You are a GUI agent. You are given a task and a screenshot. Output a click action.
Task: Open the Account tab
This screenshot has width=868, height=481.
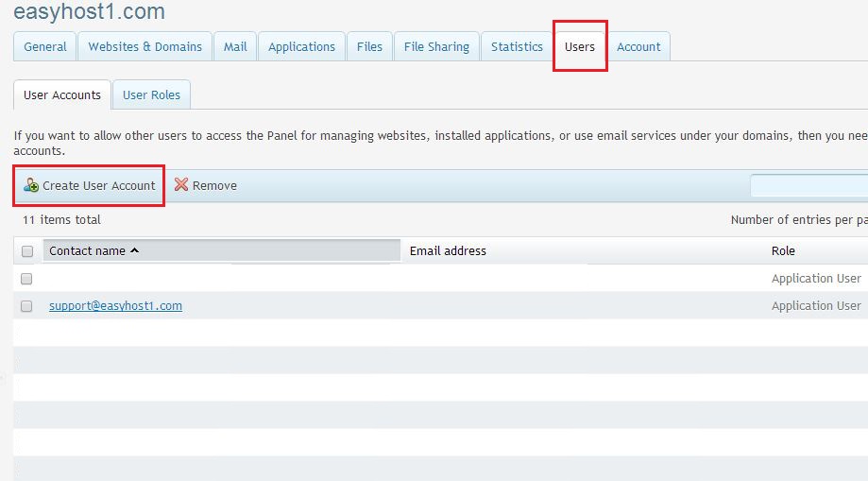click(x=638, y=46)
